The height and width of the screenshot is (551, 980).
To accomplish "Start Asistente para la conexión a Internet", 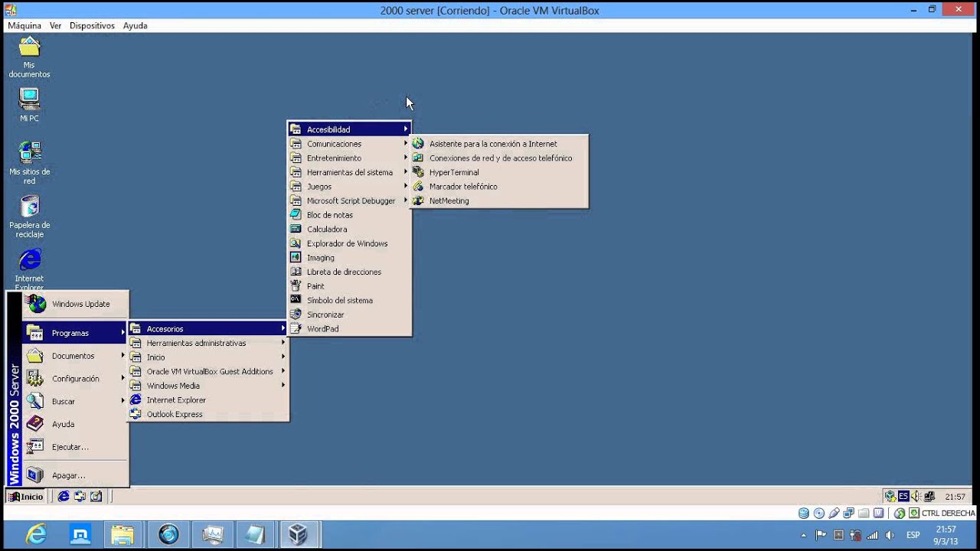I will point(499,144).
